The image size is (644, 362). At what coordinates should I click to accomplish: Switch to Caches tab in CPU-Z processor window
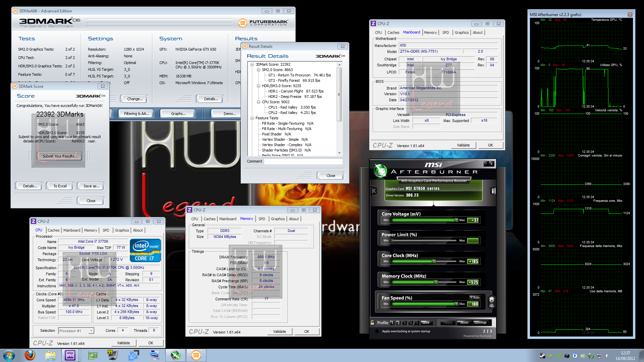pos(53,230)
